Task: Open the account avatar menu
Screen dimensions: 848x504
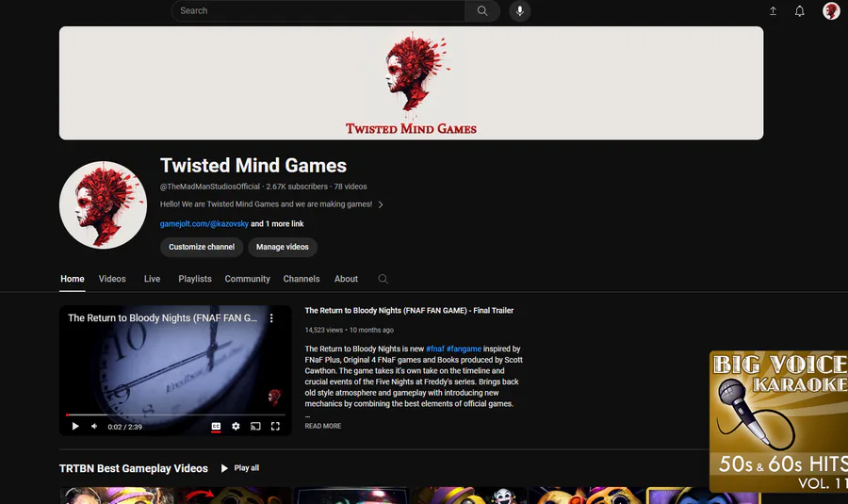Action: [x=831, y=10]
